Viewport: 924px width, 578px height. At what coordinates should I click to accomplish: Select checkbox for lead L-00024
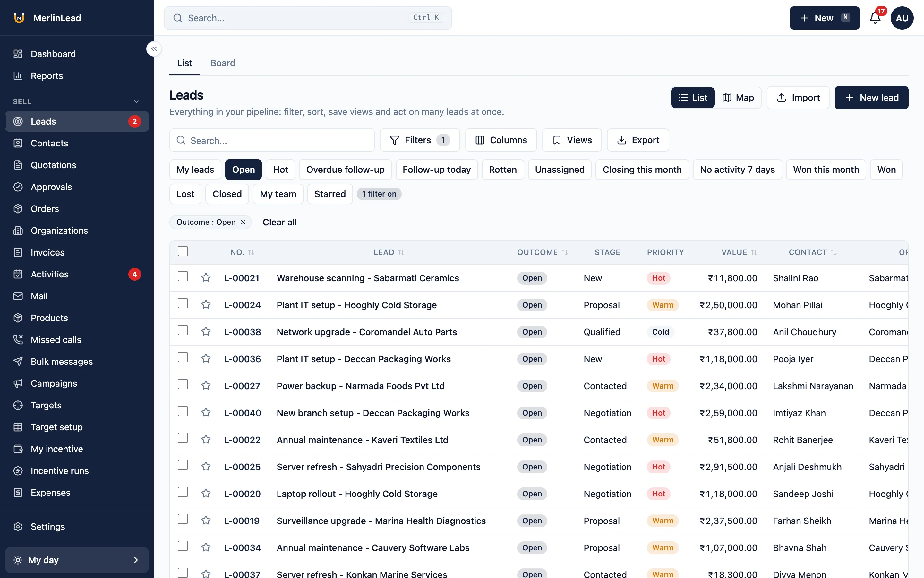coord(183,303)
